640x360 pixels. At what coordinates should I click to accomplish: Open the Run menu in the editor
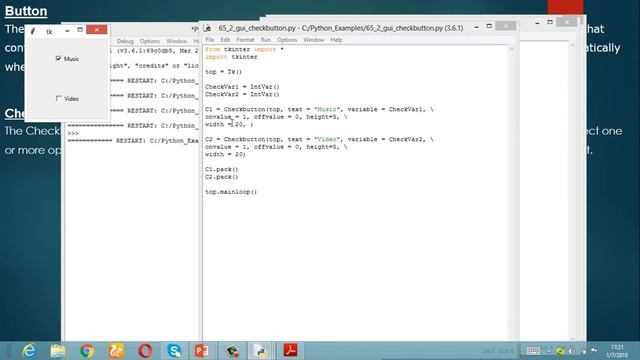tap(266, 40)
